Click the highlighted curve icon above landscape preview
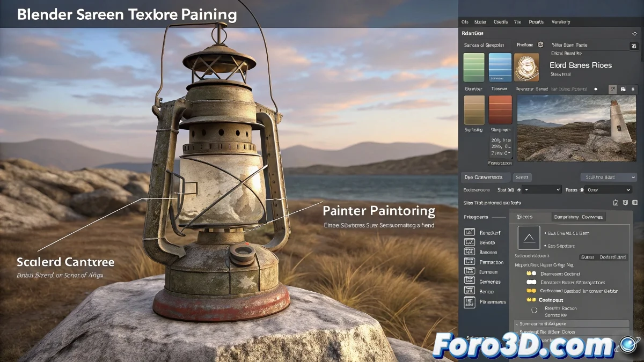This screenshot has height=362, width=644. pos(612,89)
